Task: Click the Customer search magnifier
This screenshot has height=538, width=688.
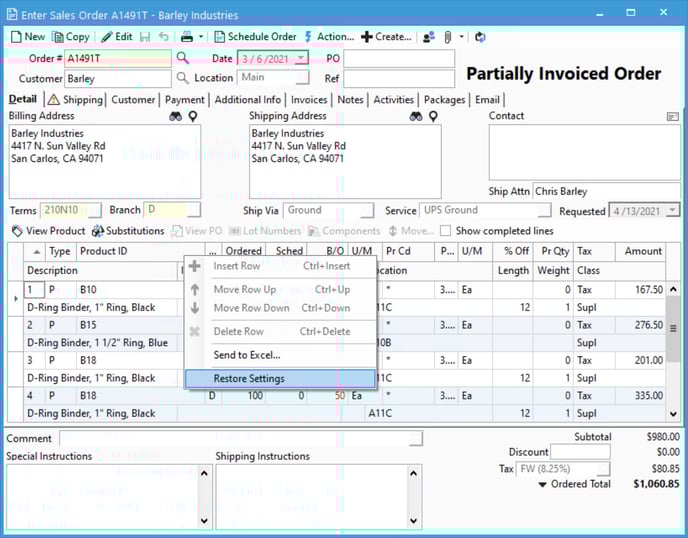Action: click(183, 78)
